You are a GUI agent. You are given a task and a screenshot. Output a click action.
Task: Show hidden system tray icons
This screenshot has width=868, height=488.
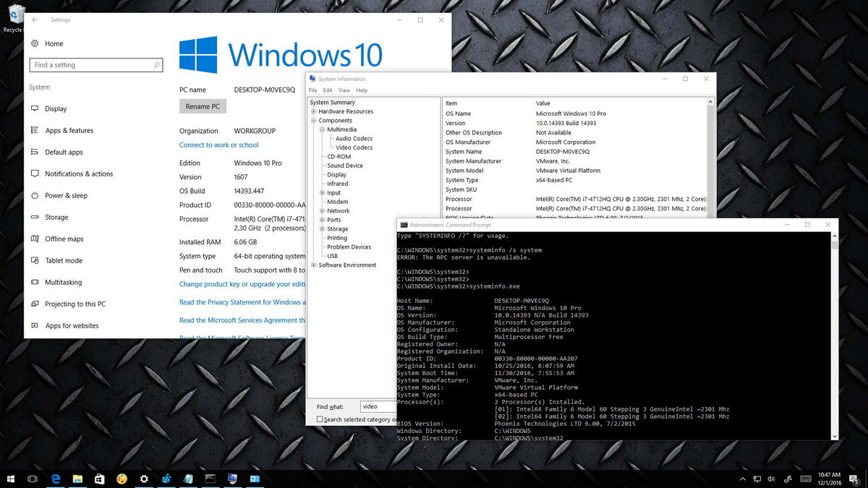(x=742, y=479)
